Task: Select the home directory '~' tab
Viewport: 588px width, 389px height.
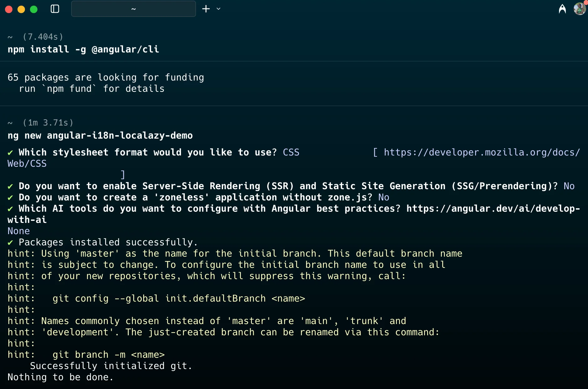Action: 134,9
